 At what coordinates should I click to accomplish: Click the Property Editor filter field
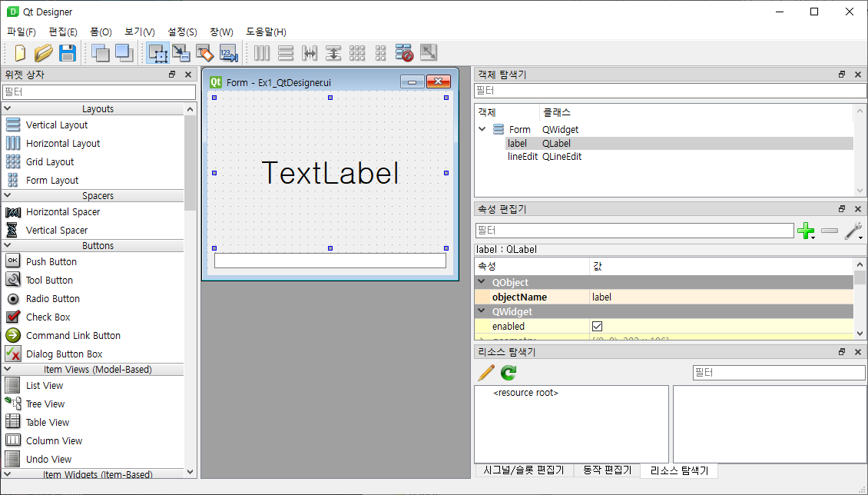(634, 231)
